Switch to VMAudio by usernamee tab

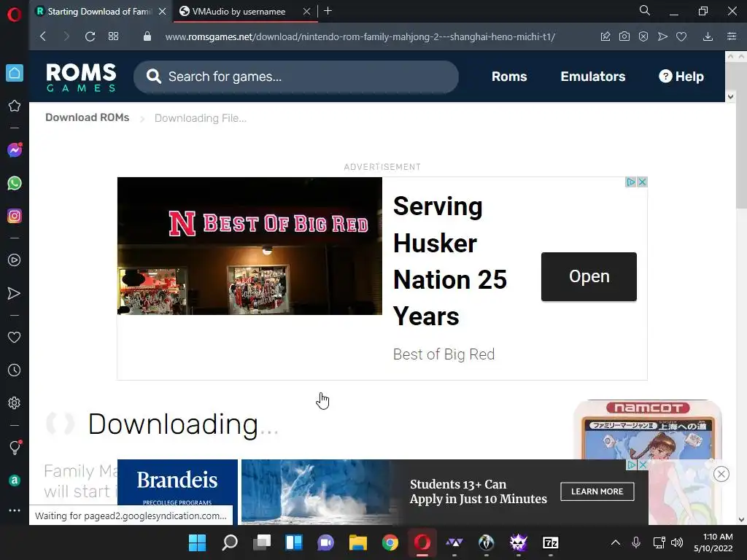(x=239, y=12)
